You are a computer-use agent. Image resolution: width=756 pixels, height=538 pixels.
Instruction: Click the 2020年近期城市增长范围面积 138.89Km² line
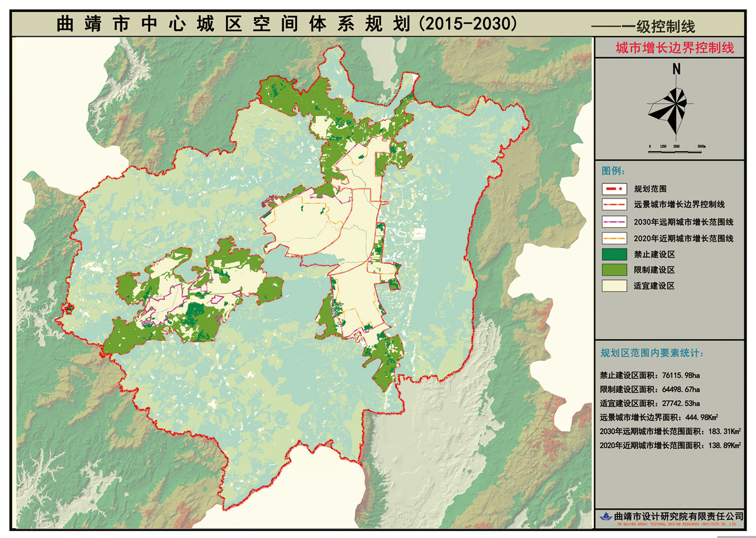tap(670, 445)
